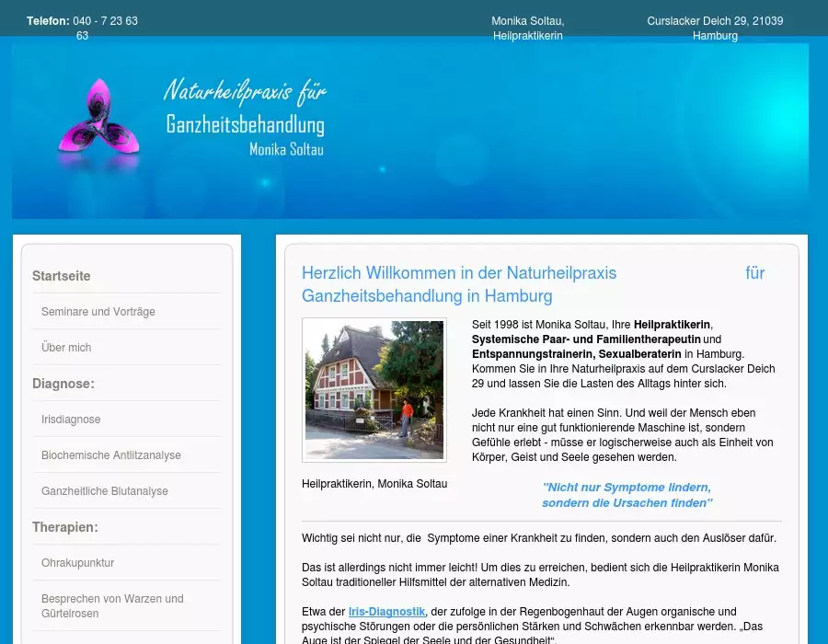Click the Telefon number in the header
The width and height of the screenshot is (828, 644).
[x=105, y=21]
